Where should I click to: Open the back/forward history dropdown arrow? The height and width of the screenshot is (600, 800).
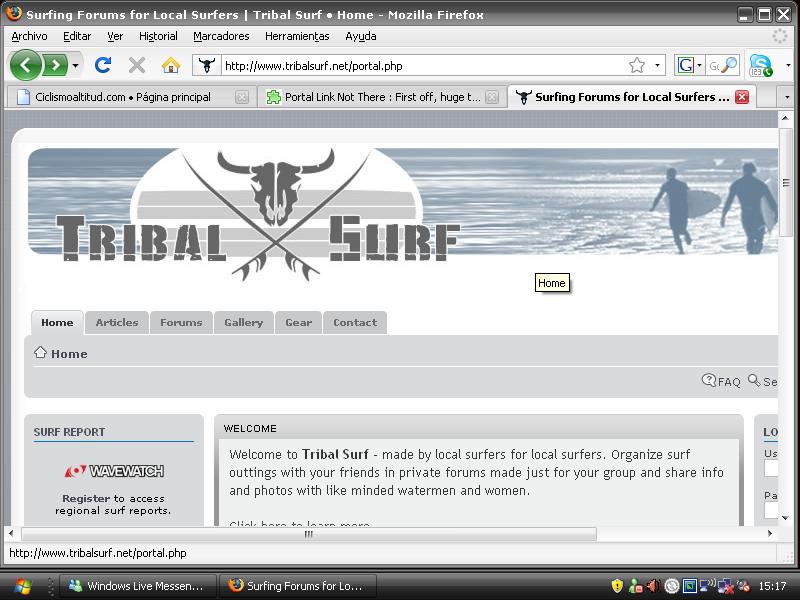click(76, 65)
